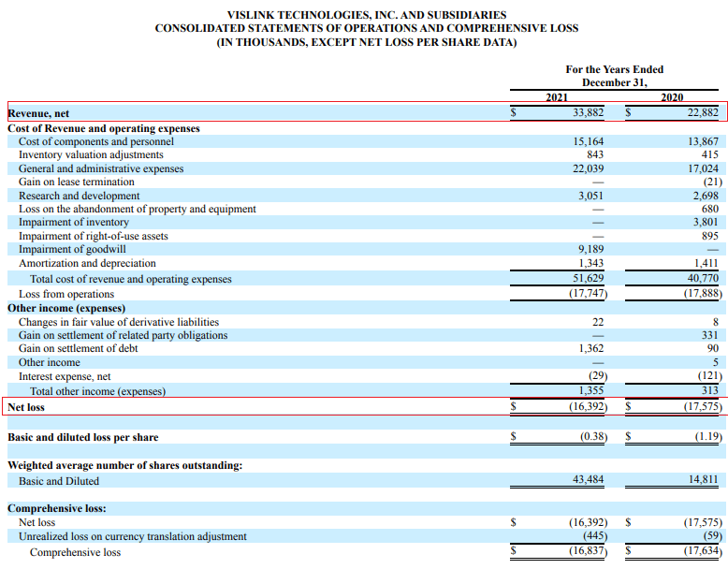Select inventory valuation value 843
The height and width of the screenshot is (569, 728).
595,154
